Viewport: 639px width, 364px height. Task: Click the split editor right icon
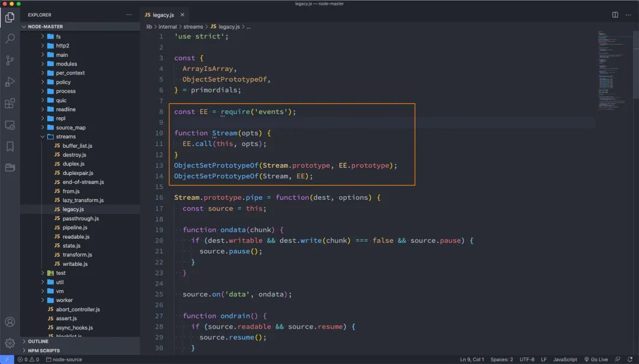[x=615, y=15]
